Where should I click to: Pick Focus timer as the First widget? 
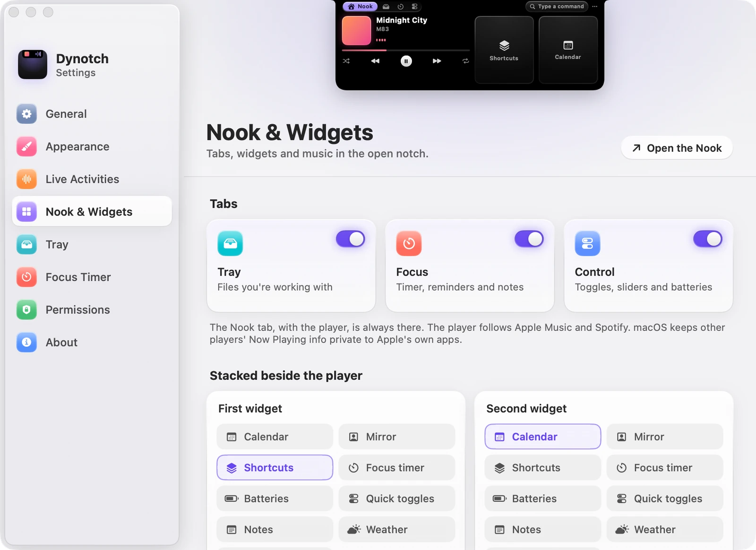[397, 467]
